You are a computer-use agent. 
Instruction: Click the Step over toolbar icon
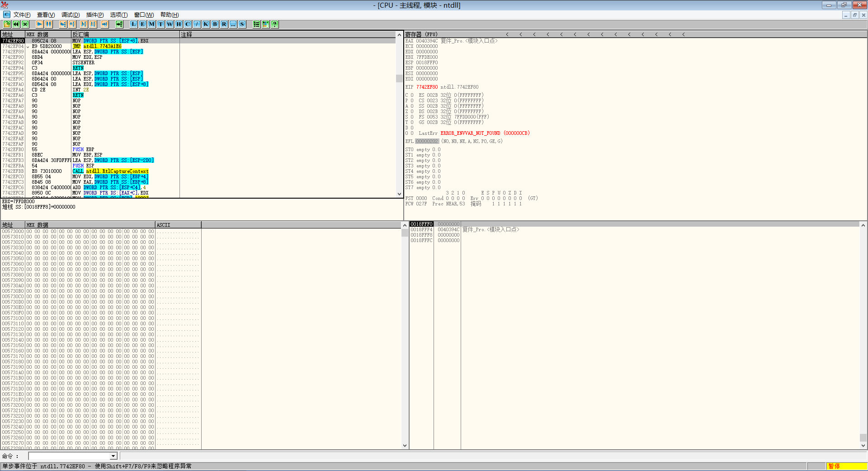tap(72, 24)
